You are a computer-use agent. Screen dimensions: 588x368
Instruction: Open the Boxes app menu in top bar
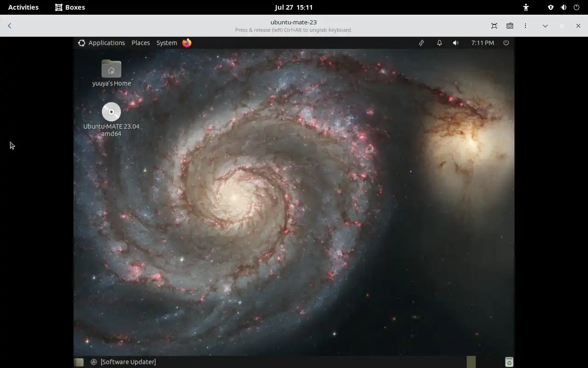pos(70,7)
